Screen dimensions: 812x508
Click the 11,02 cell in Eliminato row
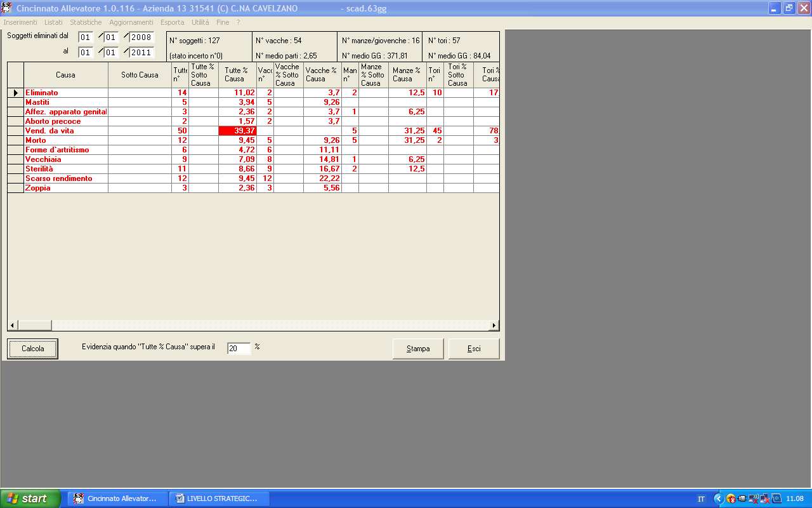pos(237,93)
